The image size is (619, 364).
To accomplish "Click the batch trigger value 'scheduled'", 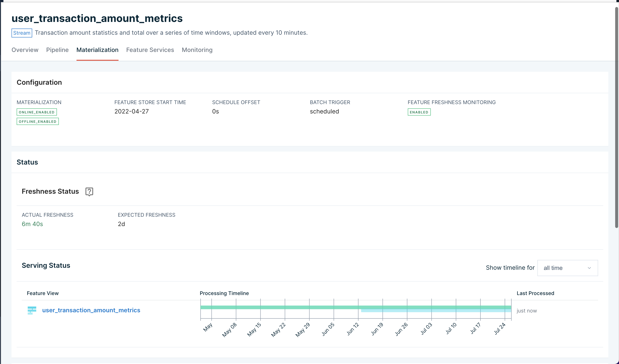I will (x=324, y=111).
